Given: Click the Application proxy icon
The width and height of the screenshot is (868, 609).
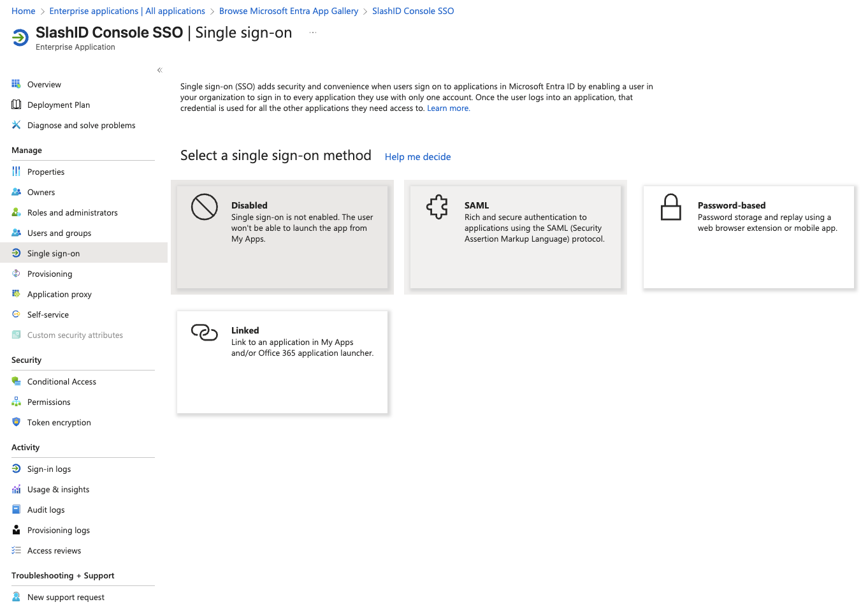Looking at the screenshot, I should [16, 294].
